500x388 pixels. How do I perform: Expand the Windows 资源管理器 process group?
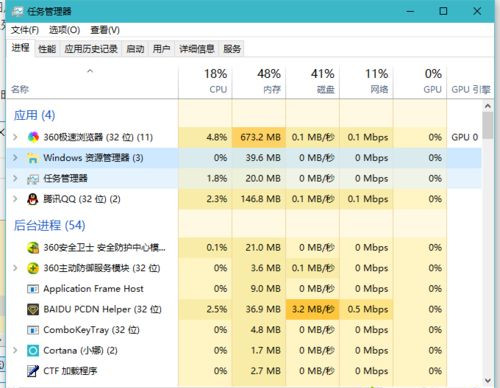point(15,157)
